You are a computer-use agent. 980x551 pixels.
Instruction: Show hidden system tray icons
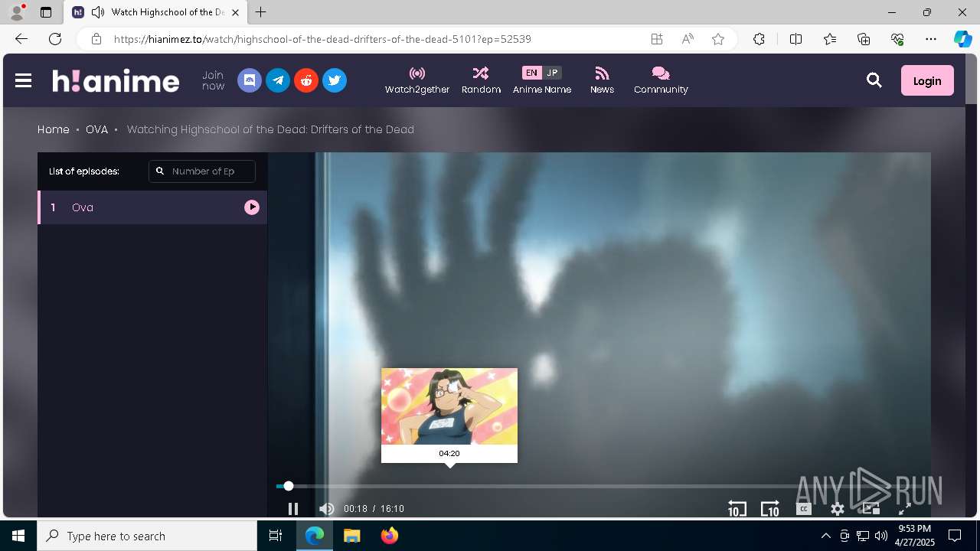point(825,536)
